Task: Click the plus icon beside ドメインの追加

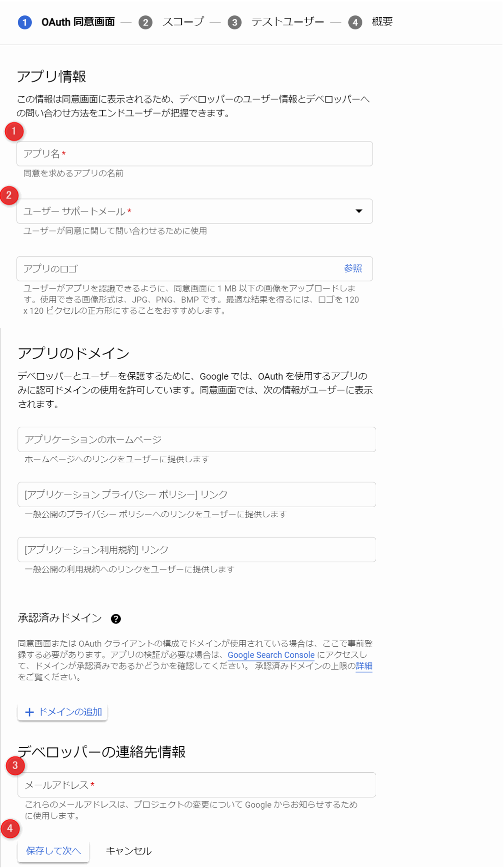Action: 29,712
